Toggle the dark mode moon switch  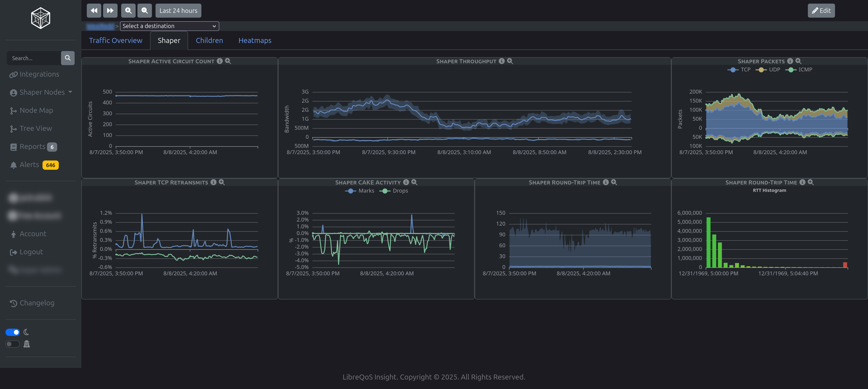pyautogui.click(x=13, y=332)
